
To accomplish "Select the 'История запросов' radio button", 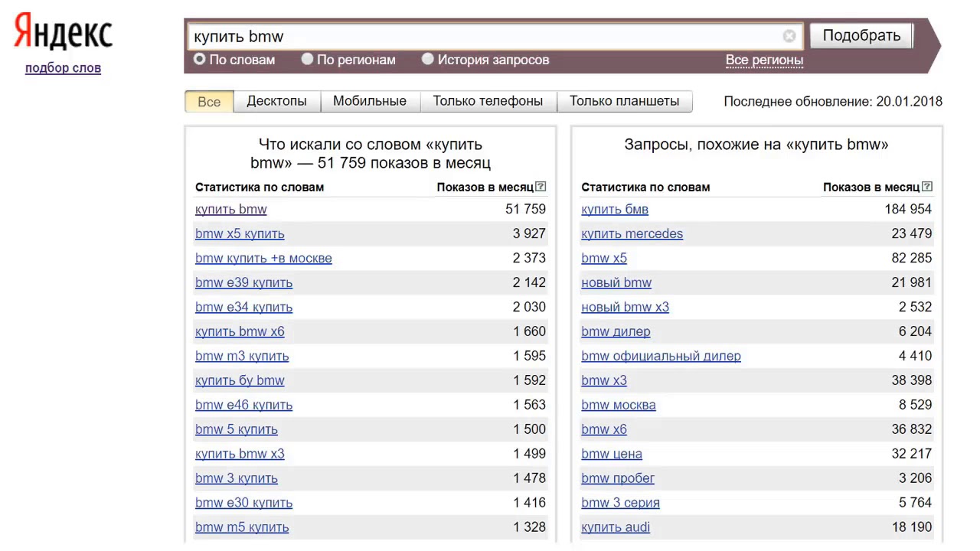I will (x=428, y=59).
